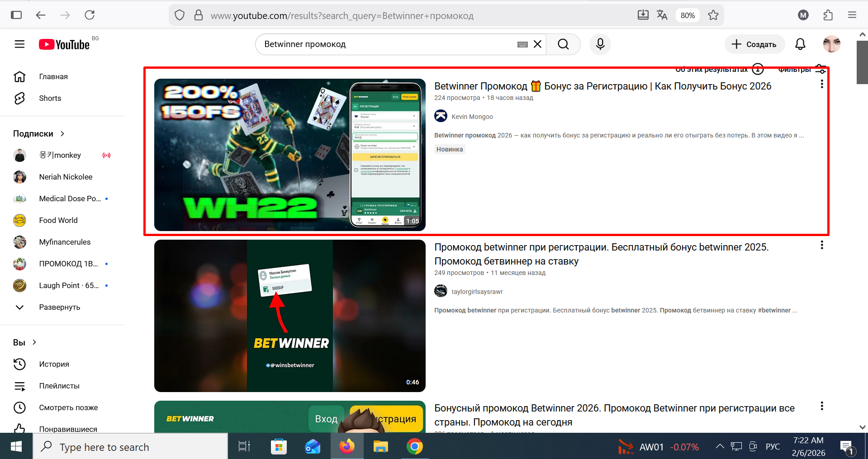
Task: Open История in the sidebar
Action: point(54,364)
